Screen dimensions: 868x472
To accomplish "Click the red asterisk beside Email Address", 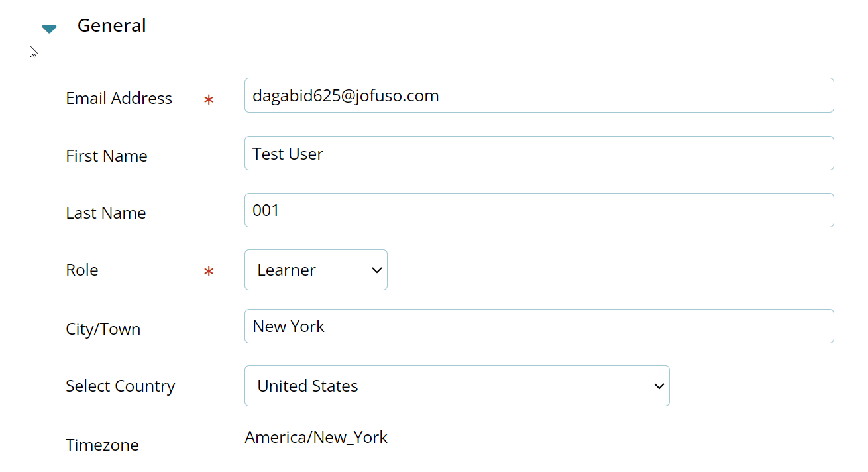I will pos(209,100).
